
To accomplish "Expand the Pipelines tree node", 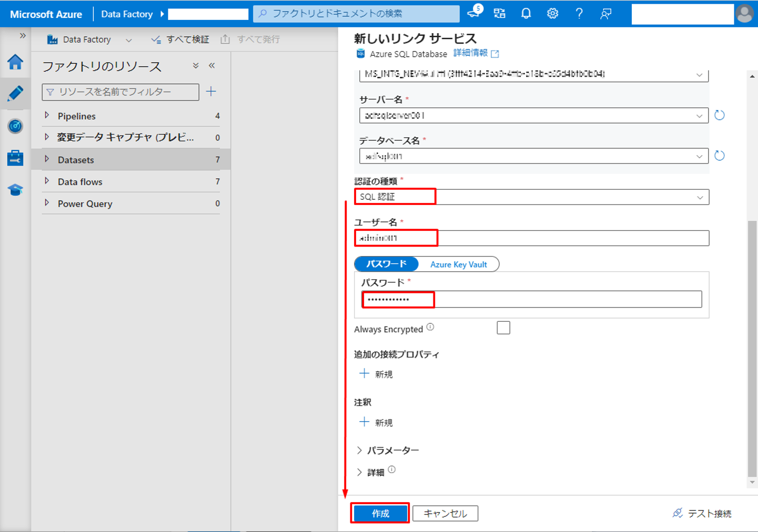I will 47,116.
